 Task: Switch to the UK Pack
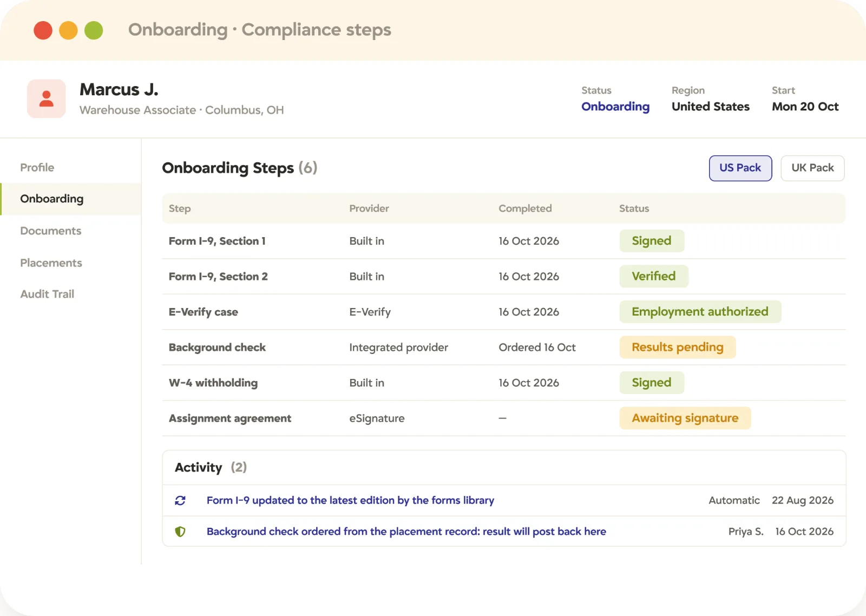[812, 168]
